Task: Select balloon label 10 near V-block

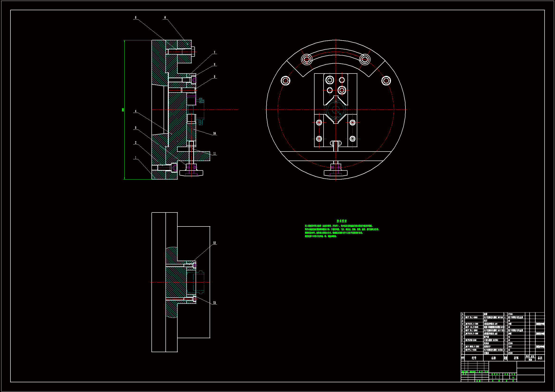Action: pyautogui.click(x=214, y=133)
